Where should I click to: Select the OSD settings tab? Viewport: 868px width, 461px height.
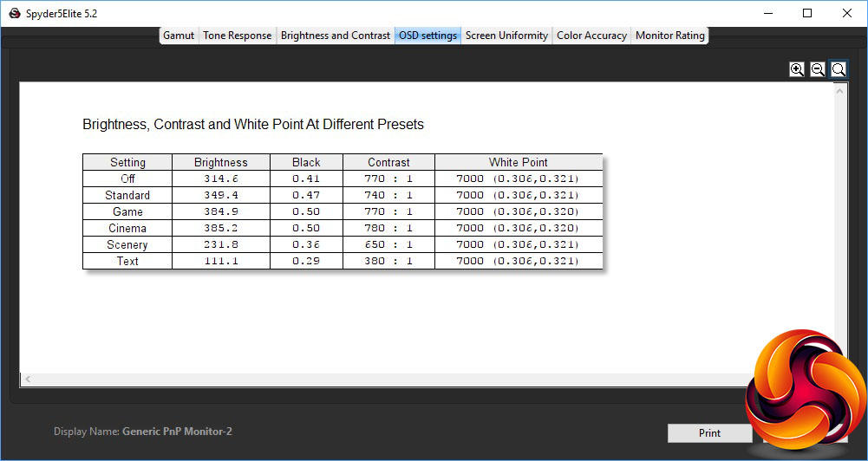click(427, 36)
